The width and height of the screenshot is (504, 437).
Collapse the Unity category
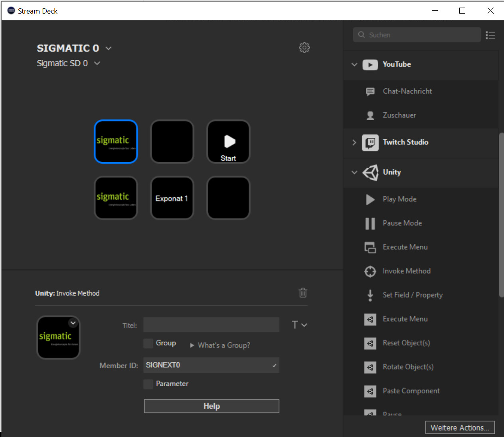coord(354,172)
